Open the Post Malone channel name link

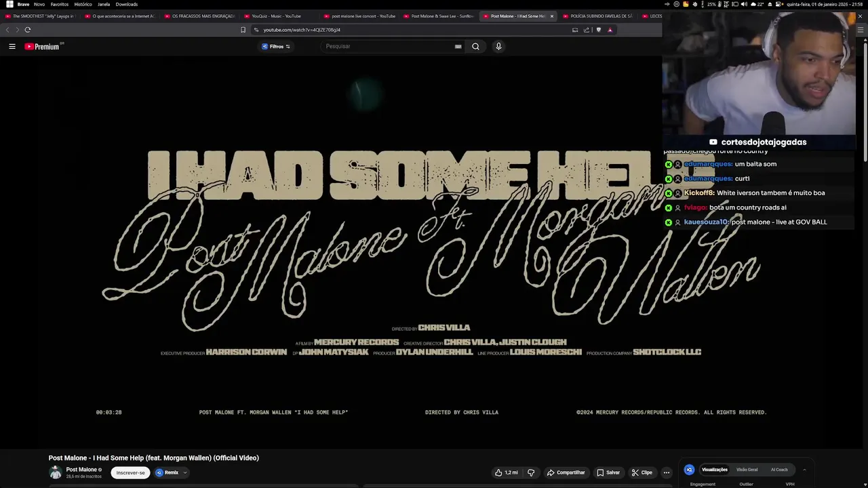point(81,470)
